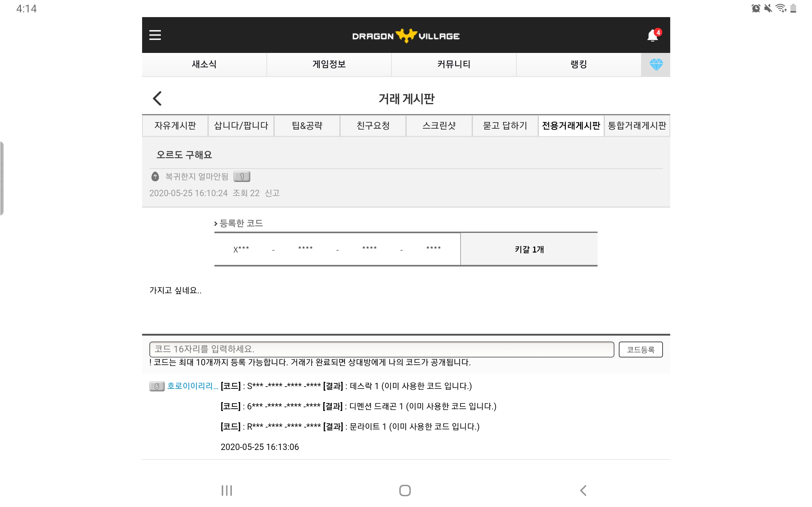Go back using the arrow beside 거래 게시판
Screen dimensions: 812x507
[x=157, y=99]
